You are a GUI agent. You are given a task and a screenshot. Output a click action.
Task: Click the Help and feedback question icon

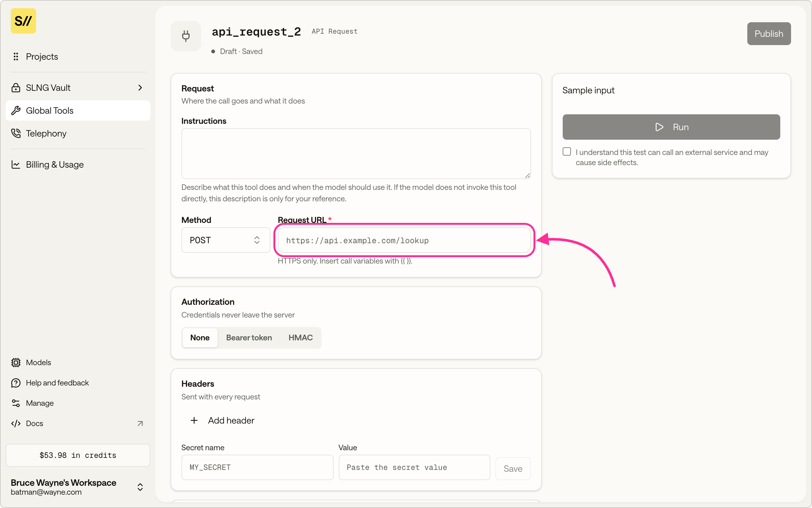click(16, 383)
